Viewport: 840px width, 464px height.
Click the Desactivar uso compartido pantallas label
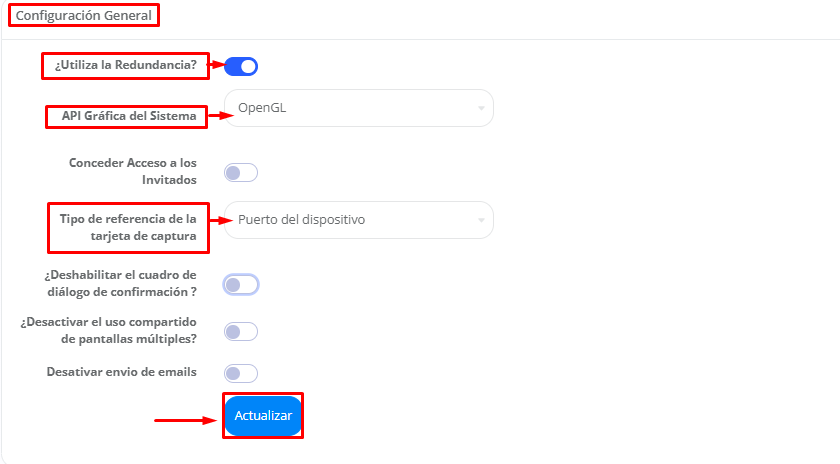(109, 331)
